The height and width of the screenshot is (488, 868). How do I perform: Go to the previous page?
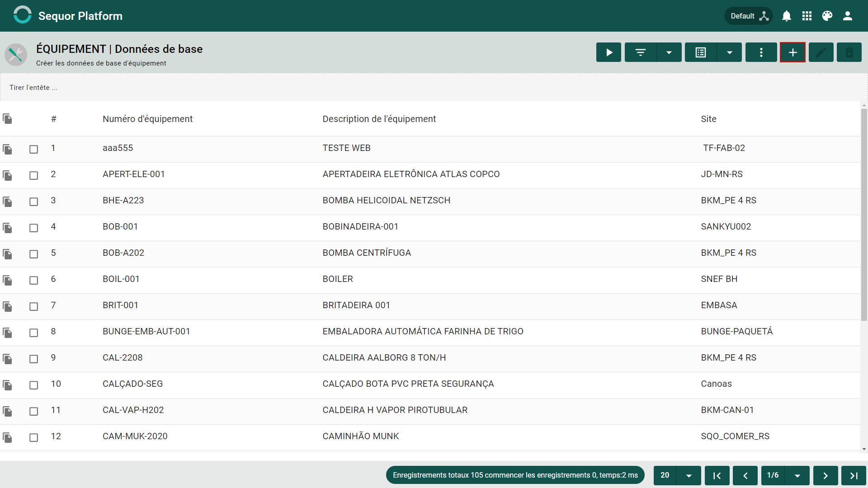(x=745, y=475)
